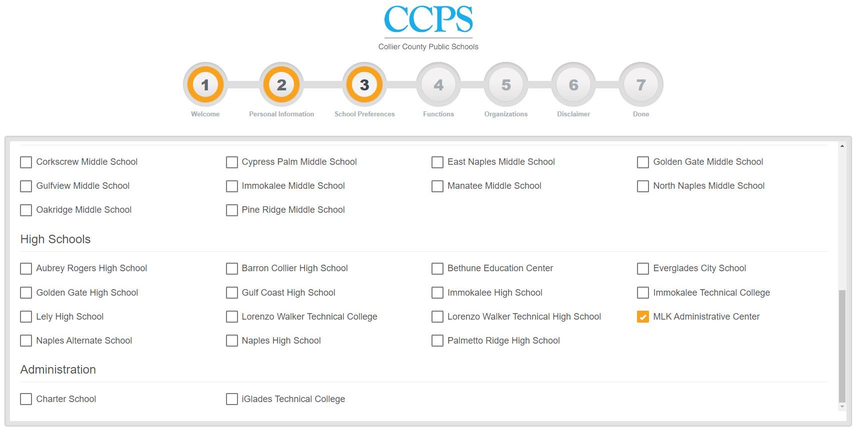Enable Naples High School checkbox
The height and width of the screenshot is (432, 868).
[x=232, y=341]
